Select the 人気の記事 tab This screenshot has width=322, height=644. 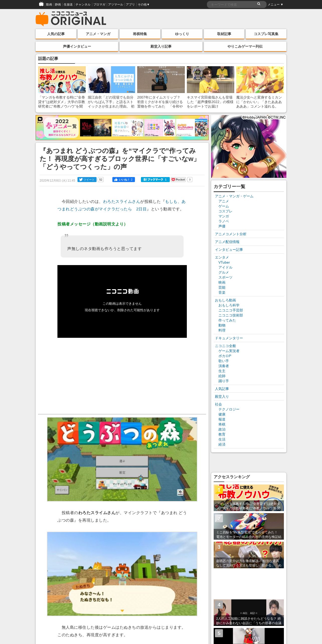[56, 34]
